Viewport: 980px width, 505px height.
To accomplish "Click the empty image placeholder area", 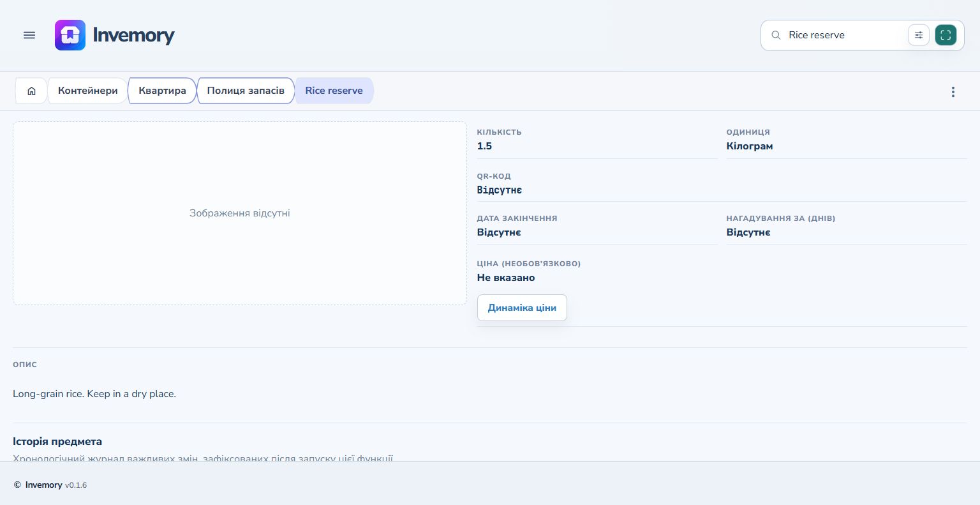I will pyautogui.click(x=240, y=213).
